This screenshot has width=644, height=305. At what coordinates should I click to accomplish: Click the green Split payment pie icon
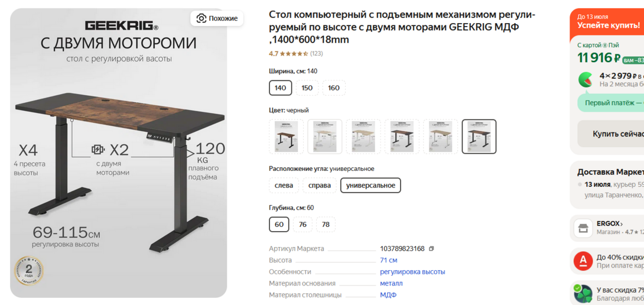pos(586,79)
